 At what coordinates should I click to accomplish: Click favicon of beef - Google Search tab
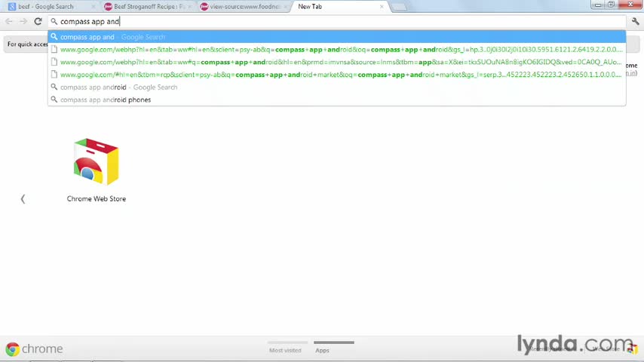coord(12,7)
